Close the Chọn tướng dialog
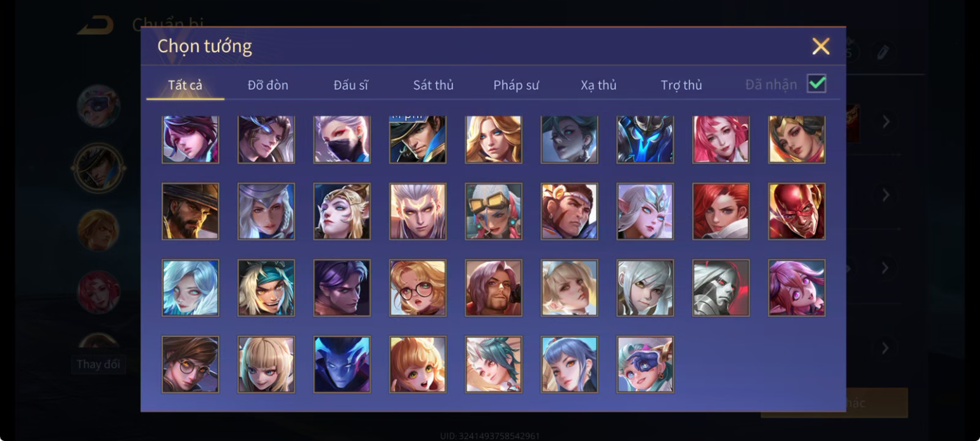This screenshot has width=980, height=441. click(821, 46)
